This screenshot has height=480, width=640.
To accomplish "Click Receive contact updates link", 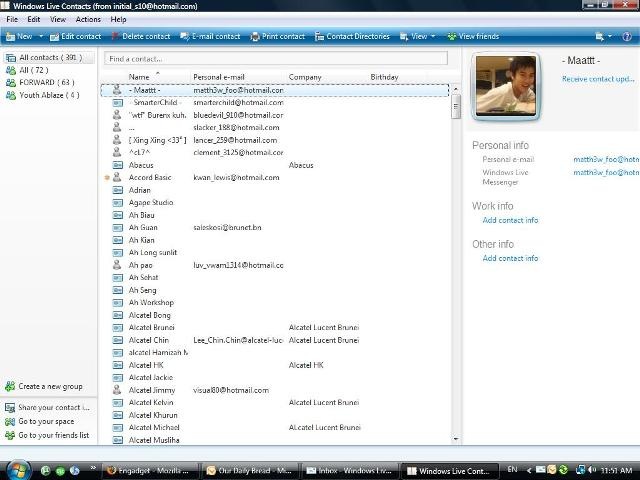I will tap(598, 79).
